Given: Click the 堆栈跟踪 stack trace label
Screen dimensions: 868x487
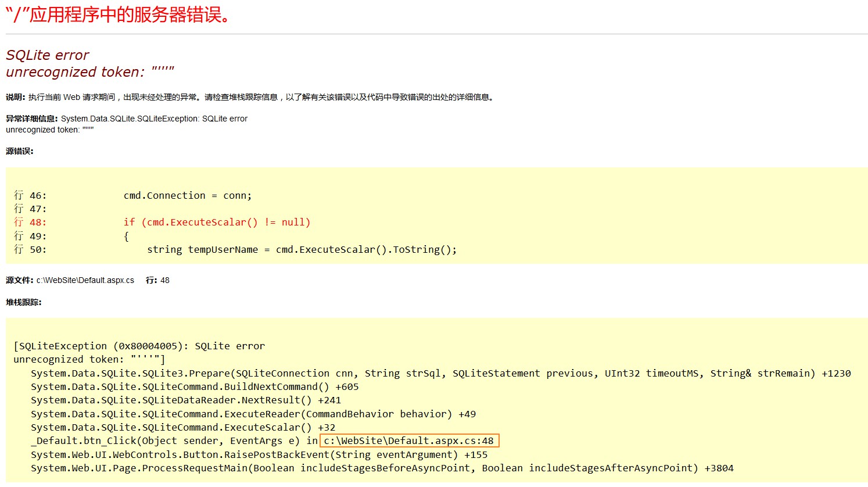Looking at the screenshot, I should (20, 302).
